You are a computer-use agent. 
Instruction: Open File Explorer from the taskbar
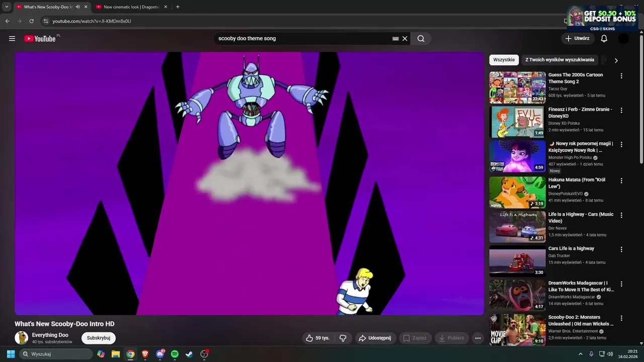click(x=116, y=354)
